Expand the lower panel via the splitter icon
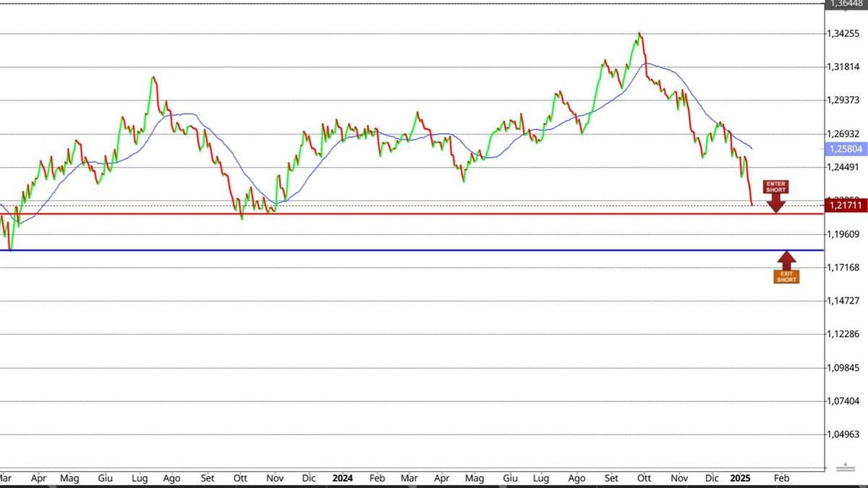This screenshot has width=868, height=488. pos(845,467)
